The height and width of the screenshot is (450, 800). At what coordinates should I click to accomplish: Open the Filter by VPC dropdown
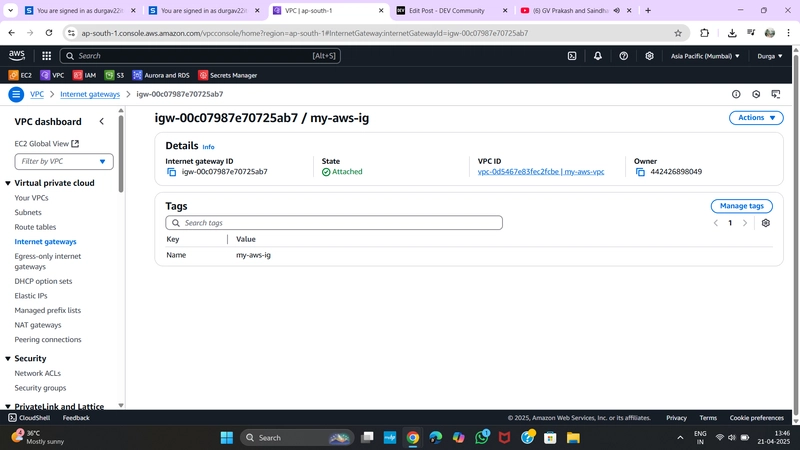(x=64, y=161)
